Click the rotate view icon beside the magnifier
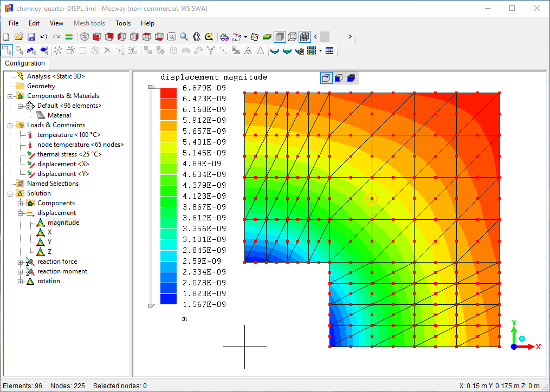The image size is (550, 392). pos(197,37)
